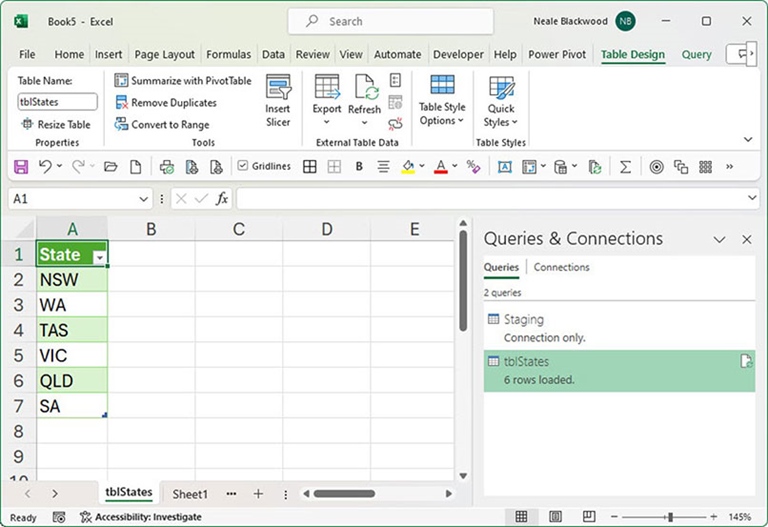Click the fill color yellow swatch
Viewport: 768px width, 527px height.
pyautogui.click(x=408, y=167)
